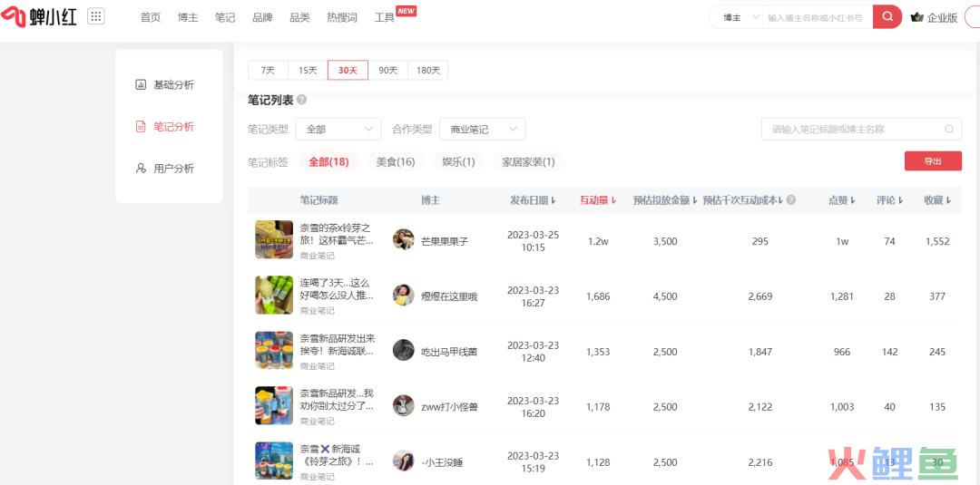The image size is (980, 485).
Task: Select the 90天 time range
Action: tap(388, 70)
